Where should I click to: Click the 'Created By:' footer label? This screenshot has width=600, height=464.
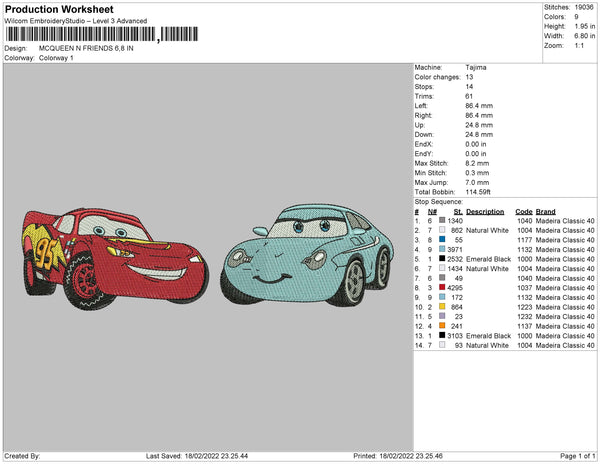(x=22, y=456)
